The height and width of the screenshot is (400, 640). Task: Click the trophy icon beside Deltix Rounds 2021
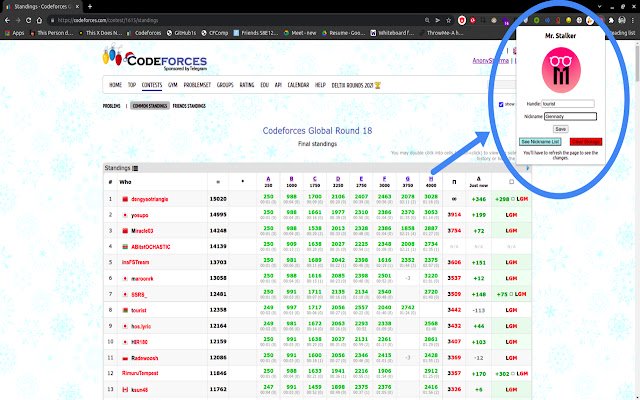point(378,85)
